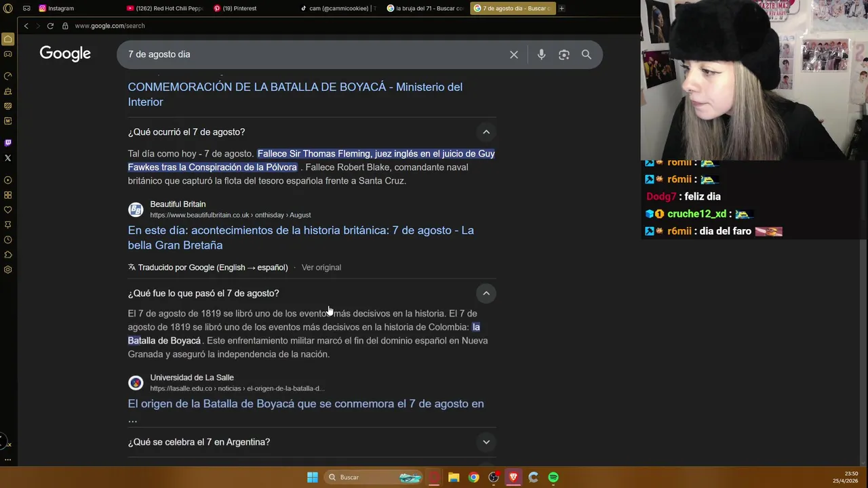868x488 pixels.
Task: Open sidebar heart bookmarks icon
Action: (x=8, y=210)
